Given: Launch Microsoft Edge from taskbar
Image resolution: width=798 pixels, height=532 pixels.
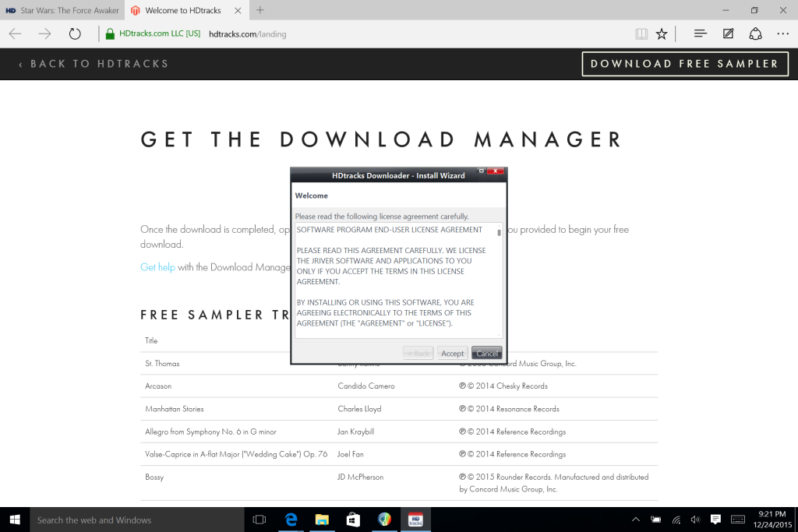Looking at the screenshot, I should (291, 520).
